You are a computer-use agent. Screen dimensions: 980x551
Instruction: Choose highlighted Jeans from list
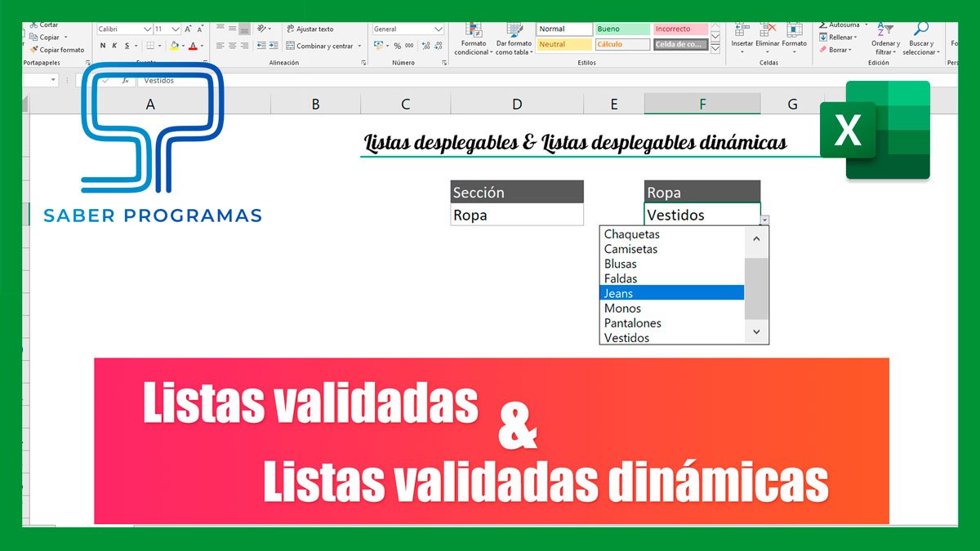tap(672, 293)
